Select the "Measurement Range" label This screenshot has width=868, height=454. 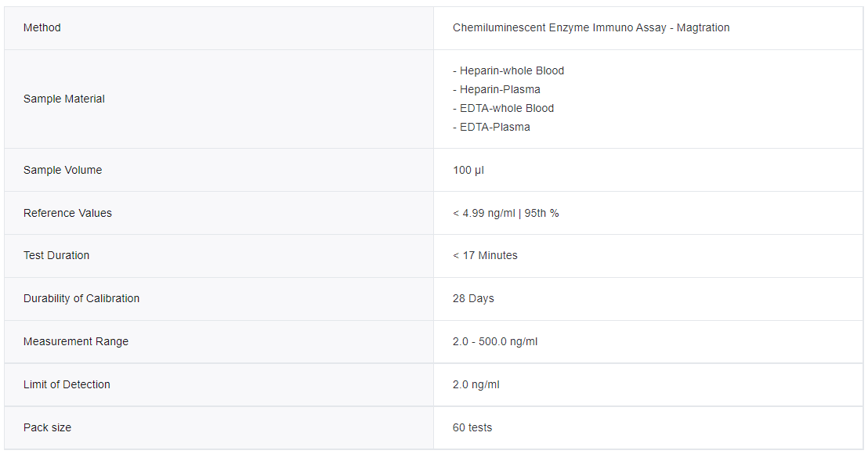[76, 342]
